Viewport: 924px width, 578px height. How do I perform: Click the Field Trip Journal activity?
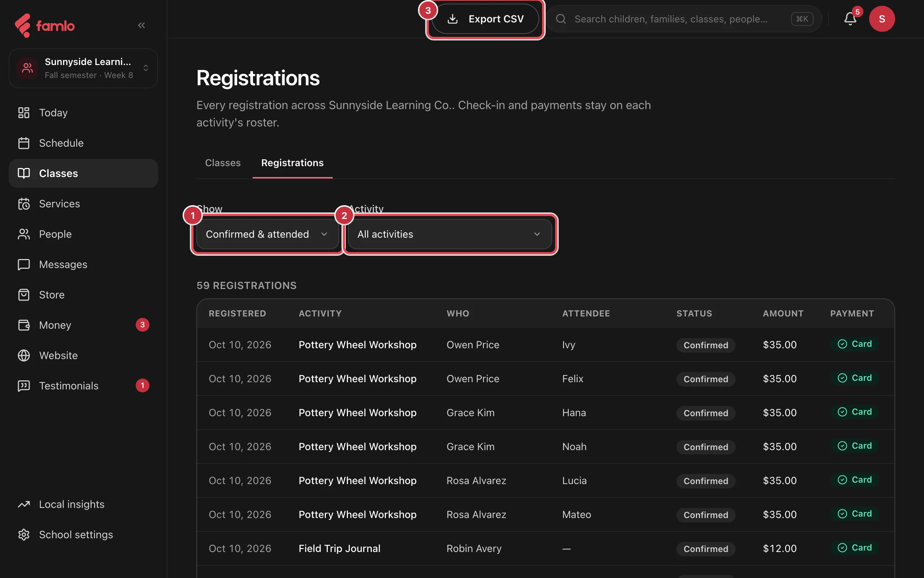point(339,549)
